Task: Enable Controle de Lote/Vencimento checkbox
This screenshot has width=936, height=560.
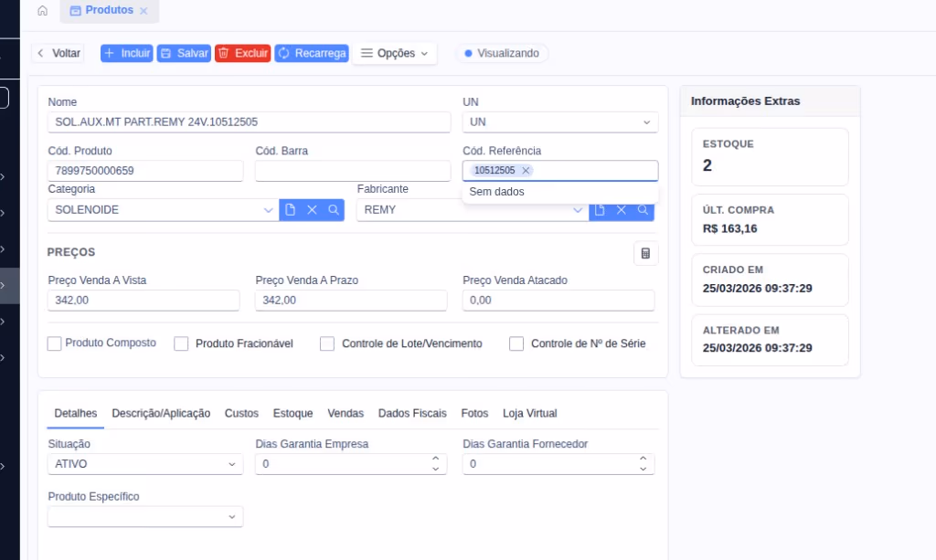Action: 327,343
